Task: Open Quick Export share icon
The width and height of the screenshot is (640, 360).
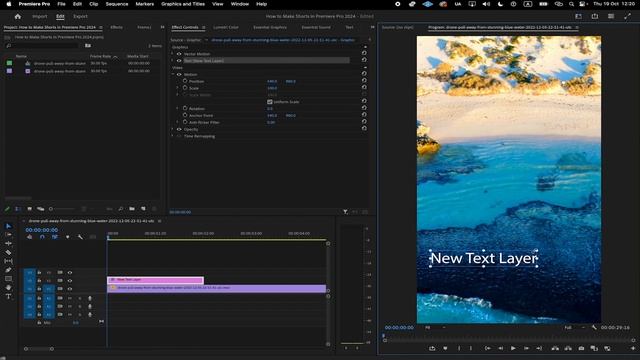Action: coord(595,16)
